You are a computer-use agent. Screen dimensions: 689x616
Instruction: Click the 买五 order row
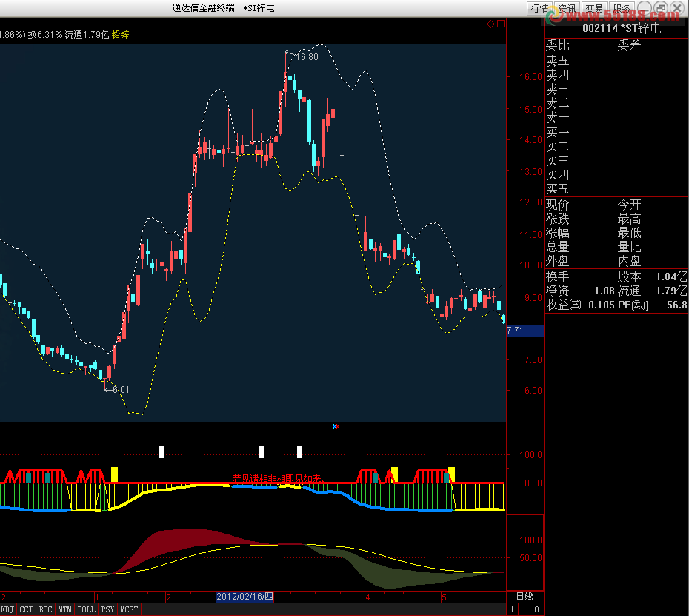click(616, 189)
